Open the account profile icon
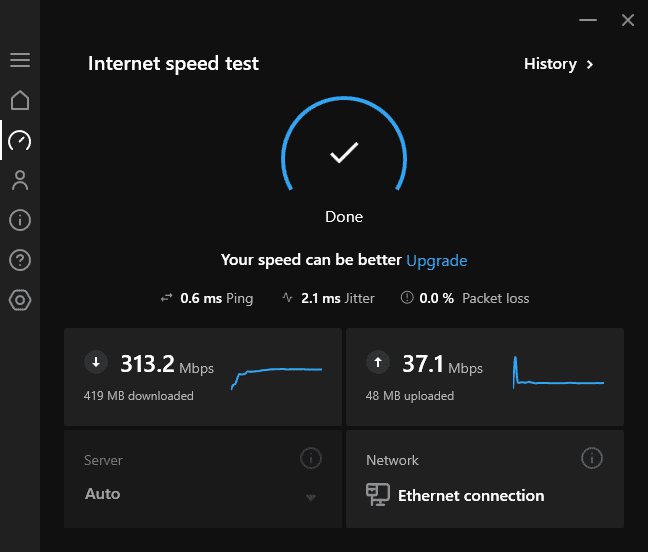648x552 pixels. pos(20,180)
